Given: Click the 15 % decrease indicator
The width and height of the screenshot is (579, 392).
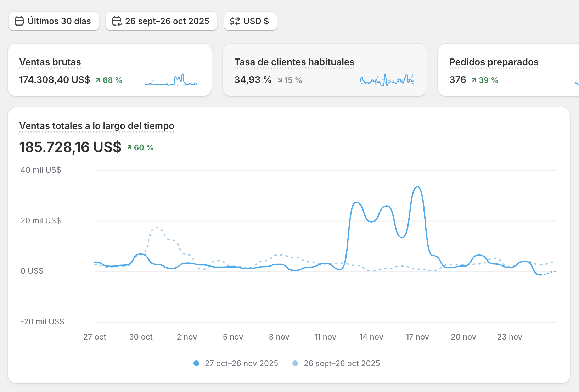Looking at the screenshot, I should [290, 80].
